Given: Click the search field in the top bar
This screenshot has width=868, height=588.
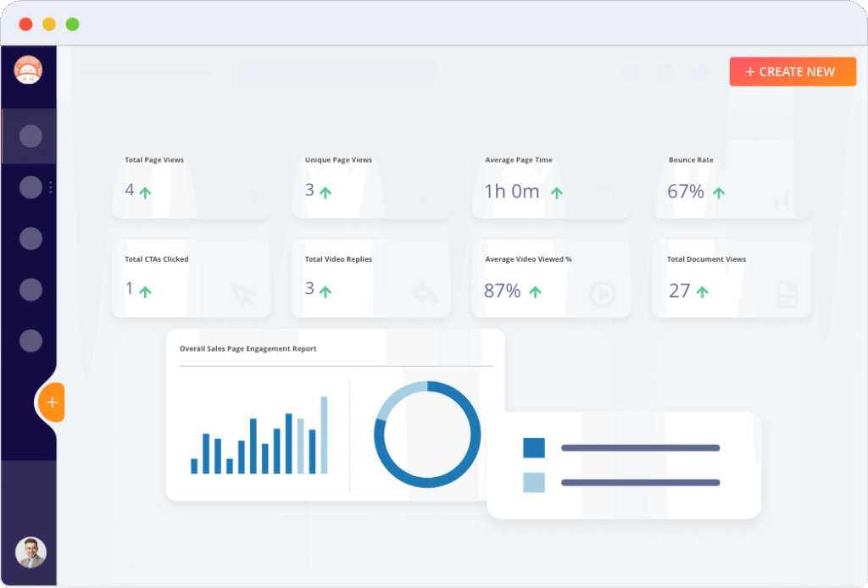Looking at the screenshot, I should (x=335, y=74).
